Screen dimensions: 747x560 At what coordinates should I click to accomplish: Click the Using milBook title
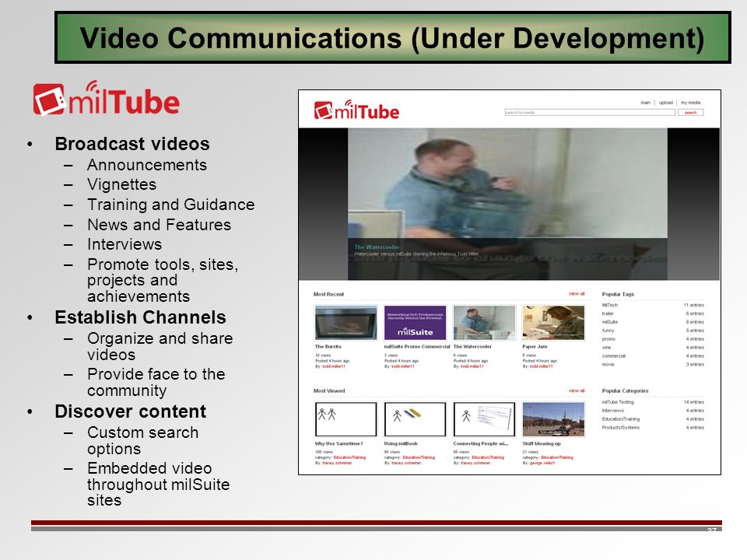tap(401, 443)
